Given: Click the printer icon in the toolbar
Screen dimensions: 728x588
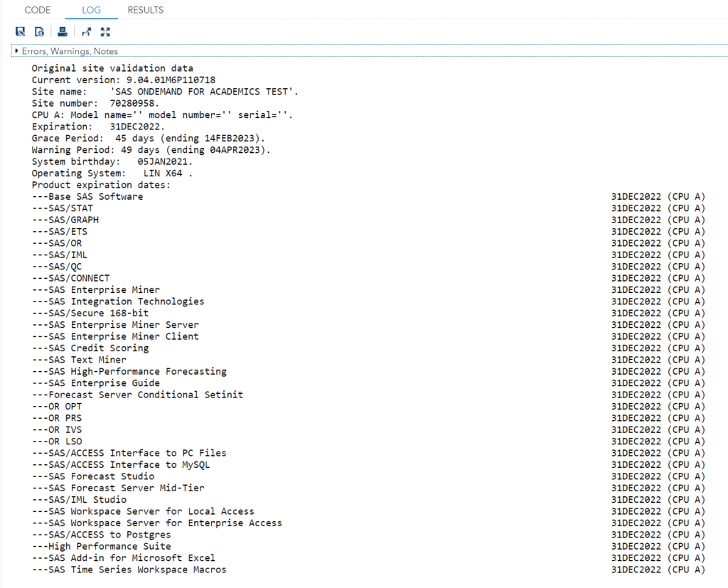Looking at the screenshot, I should click(63, 31).
